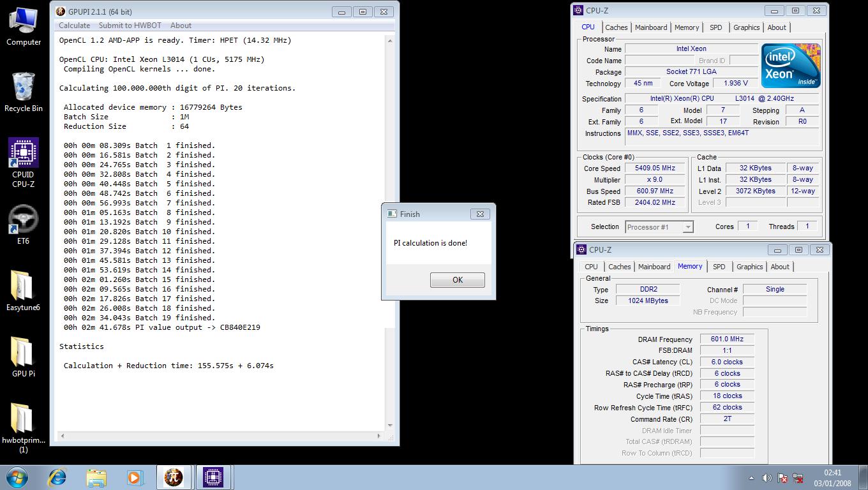Confirm the Finish dialog with OK
The width and height of the screenshot is (868, 490).
458,280
